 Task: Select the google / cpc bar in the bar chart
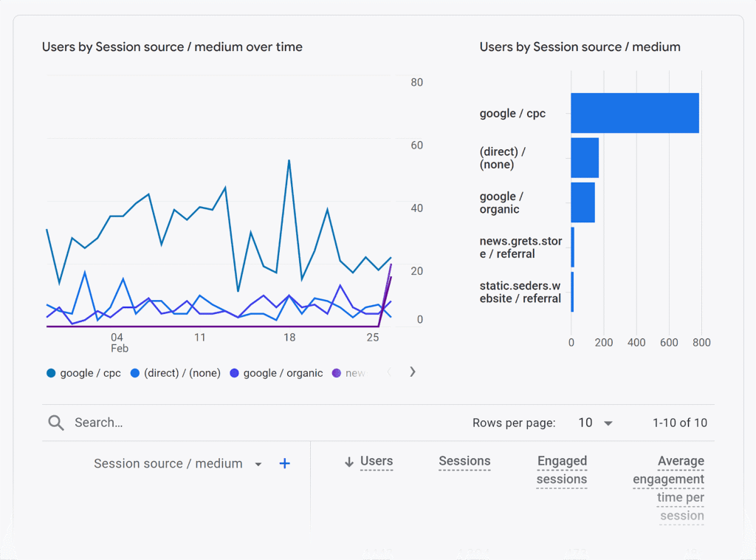coord(635,113)
